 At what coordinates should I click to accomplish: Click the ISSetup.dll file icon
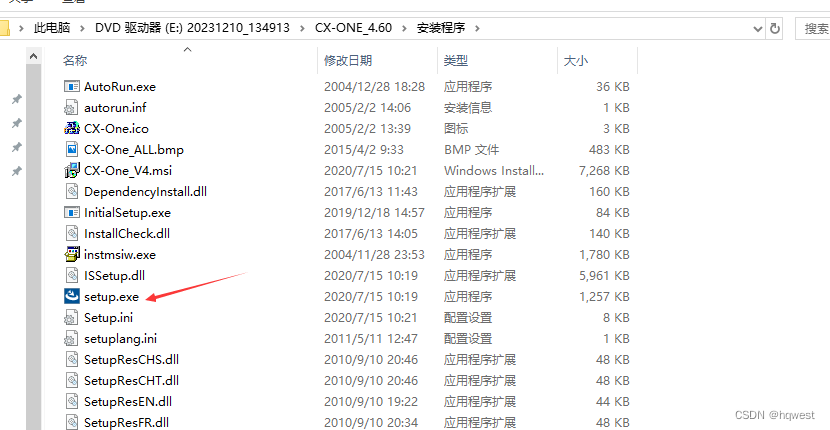coord(71,275)
